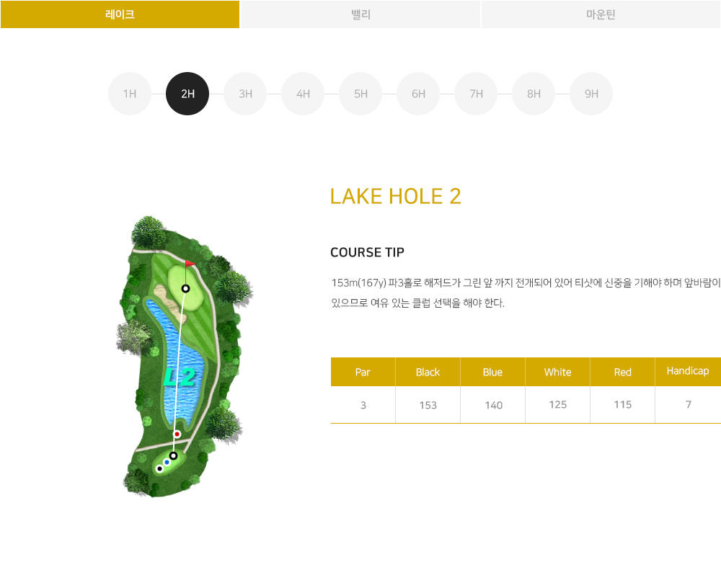This screenshot has width=721, height=588.
Task: Show hole 8H
Action: (534, 94)
